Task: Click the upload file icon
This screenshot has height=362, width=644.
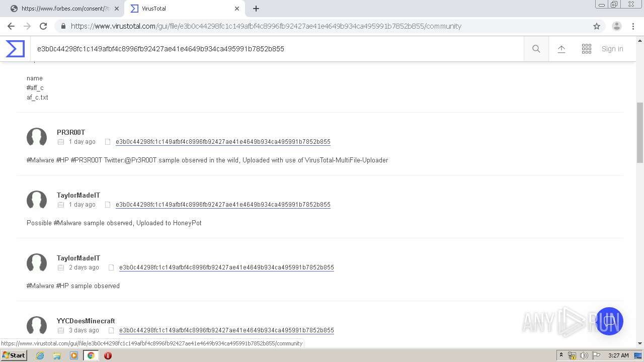Action: tap(561, 49)
